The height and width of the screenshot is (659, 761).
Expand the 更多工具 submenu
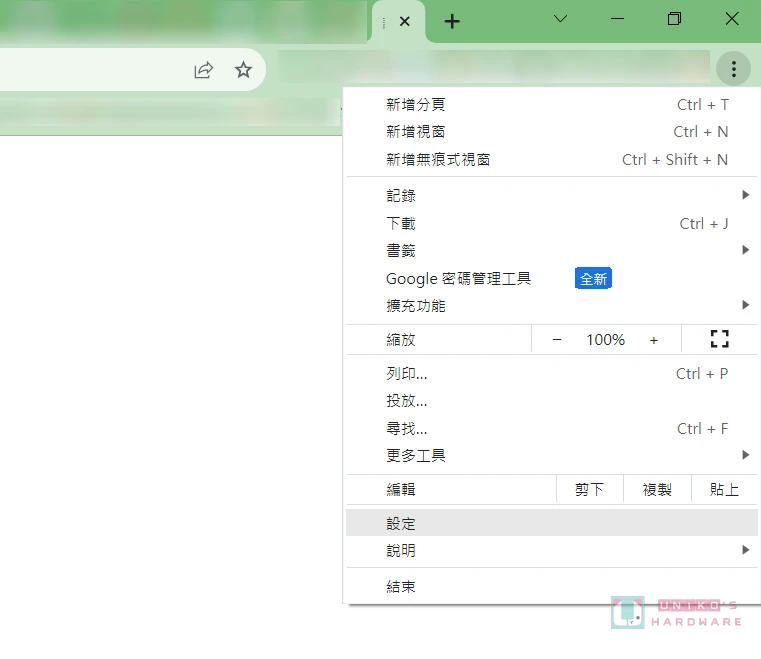tap(552, 455)
